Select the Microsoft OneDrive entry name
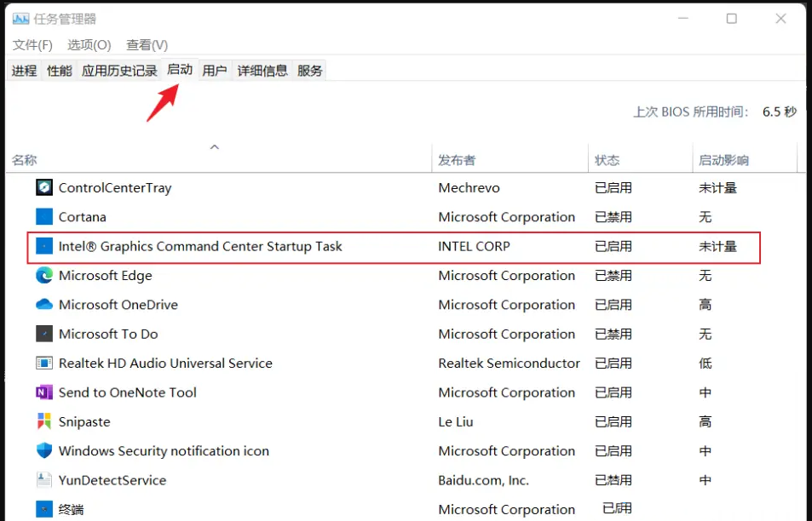Viewport: 812px width, 521px height. (x=118, y=305)
